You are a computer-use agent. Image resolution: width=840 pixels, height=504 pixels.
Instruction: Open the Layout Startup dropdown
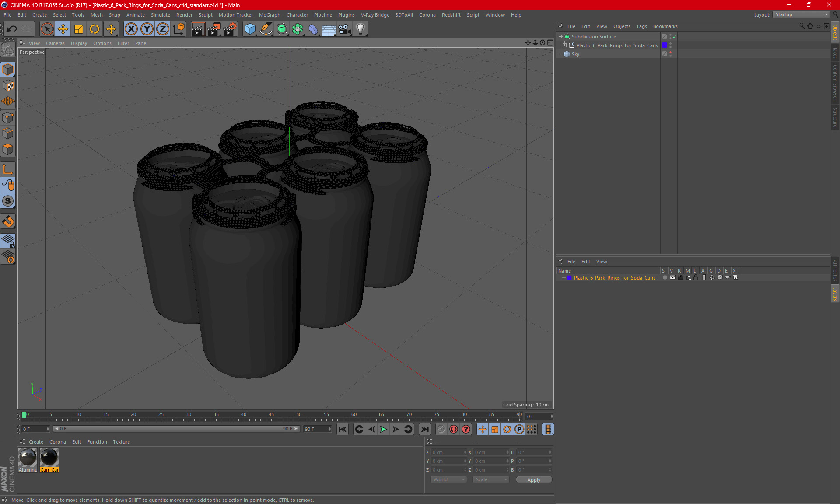point(801,14)
